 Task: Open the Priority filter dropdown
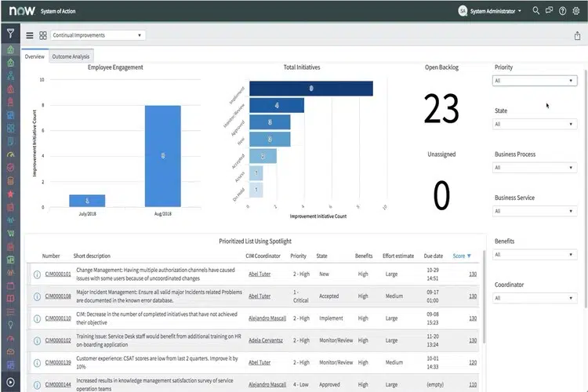[x=535, y=81]
